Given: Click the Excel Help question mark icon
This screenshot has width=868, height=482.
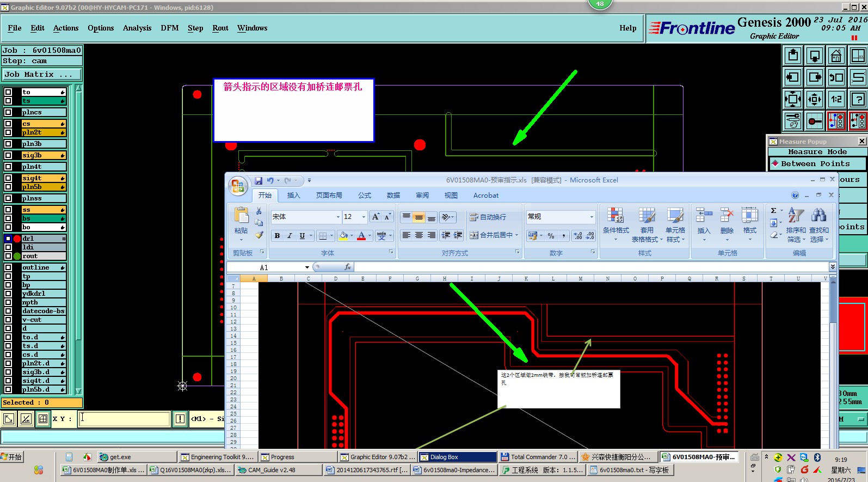Looking at the screenshot, I should coord(795,195).
